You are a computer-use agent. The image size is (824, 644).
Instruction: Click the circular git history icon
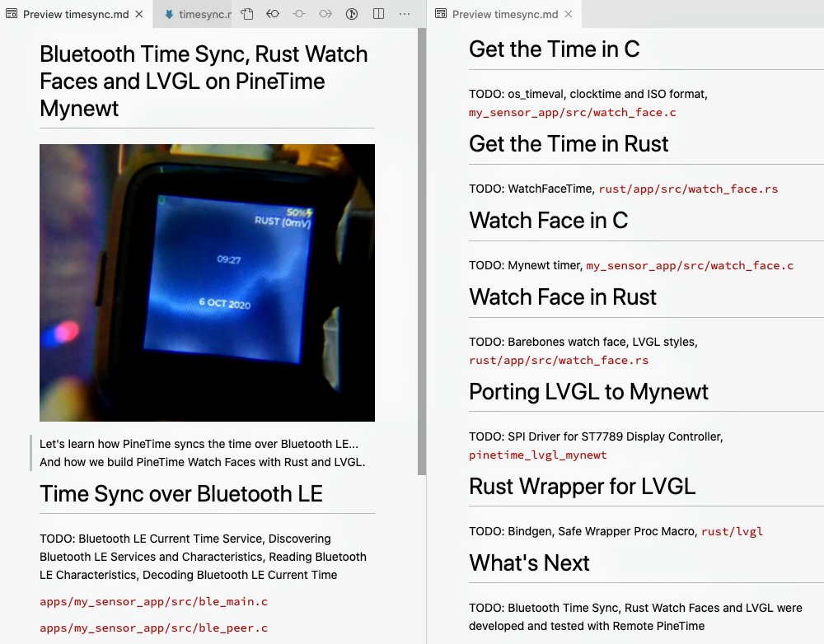click(352, 14)
